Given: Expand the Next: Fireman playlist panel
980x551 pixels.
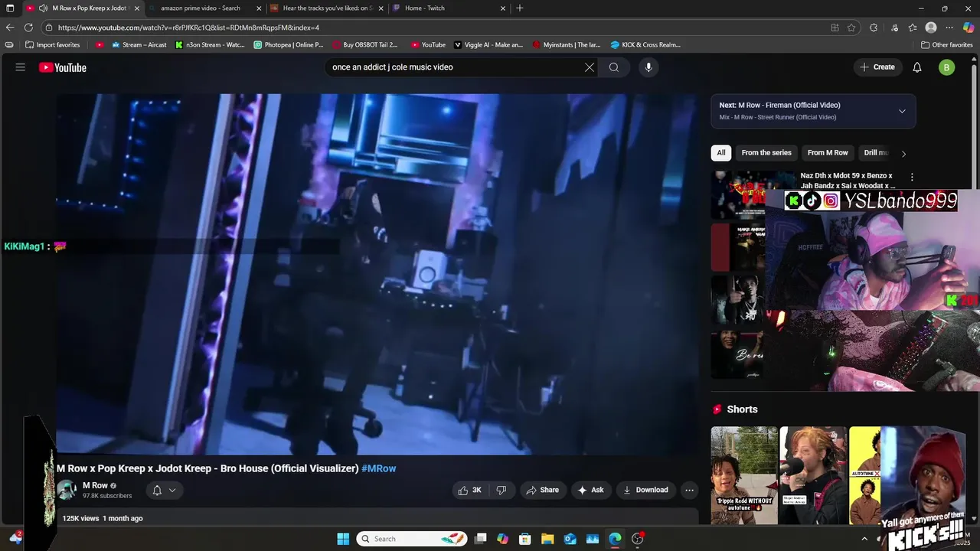Looking at the screenshot, I should [902, 111].
